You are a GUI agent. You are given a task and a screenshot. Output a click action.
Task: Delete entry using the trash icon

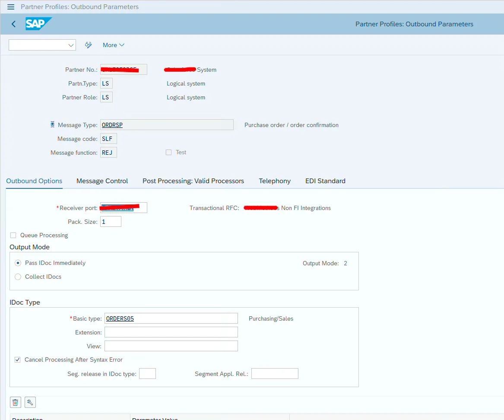point(15,402)
